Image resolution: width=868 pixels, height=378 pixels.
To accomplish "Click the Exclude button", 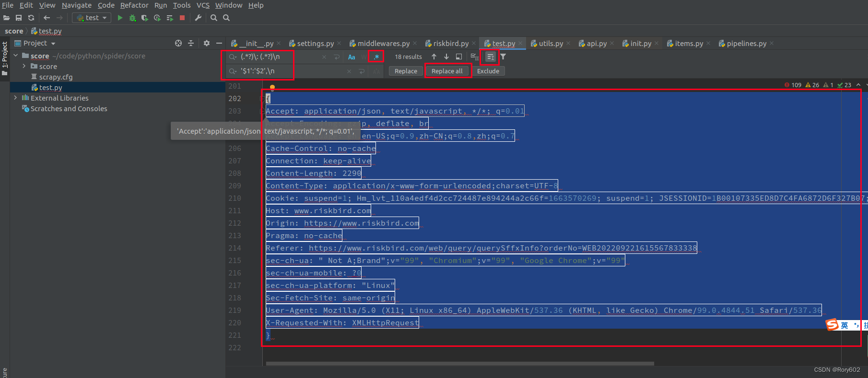I will tap(488, 71).
